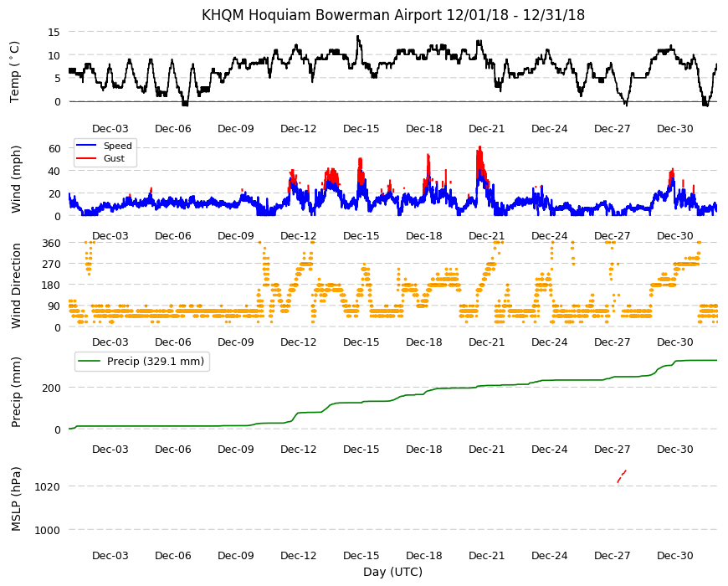Click the Gust text in the wind legend
728x586 pixels.
(114, 158)
